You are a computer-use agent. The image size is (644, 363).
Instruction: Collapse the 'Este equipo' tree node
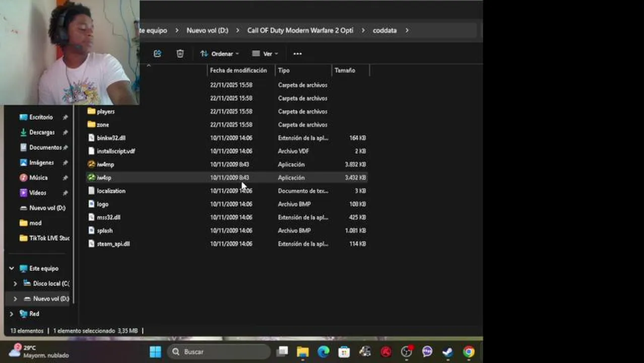tap(12, 269)
